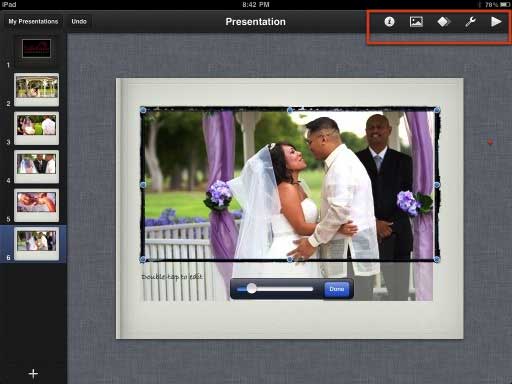Select slide 1 thumbnail
Viewport: 512px width, 384px height.
(36, 48)
